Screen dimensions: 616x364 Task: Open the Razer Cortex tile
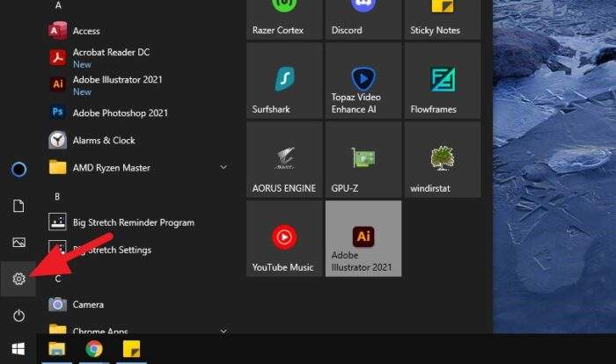coord(284,18)
